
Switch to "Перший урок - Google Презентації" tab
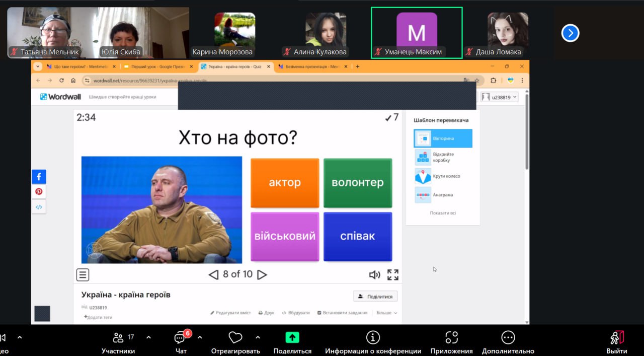point(158,66)
